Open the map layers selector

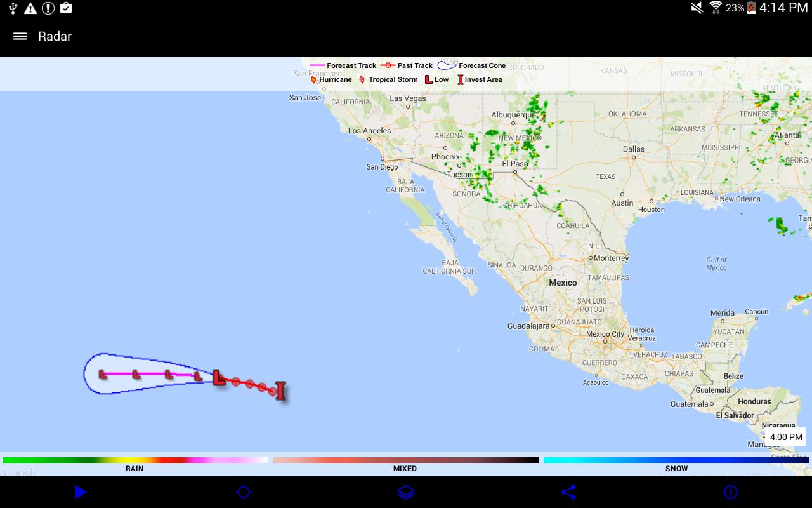405,491
